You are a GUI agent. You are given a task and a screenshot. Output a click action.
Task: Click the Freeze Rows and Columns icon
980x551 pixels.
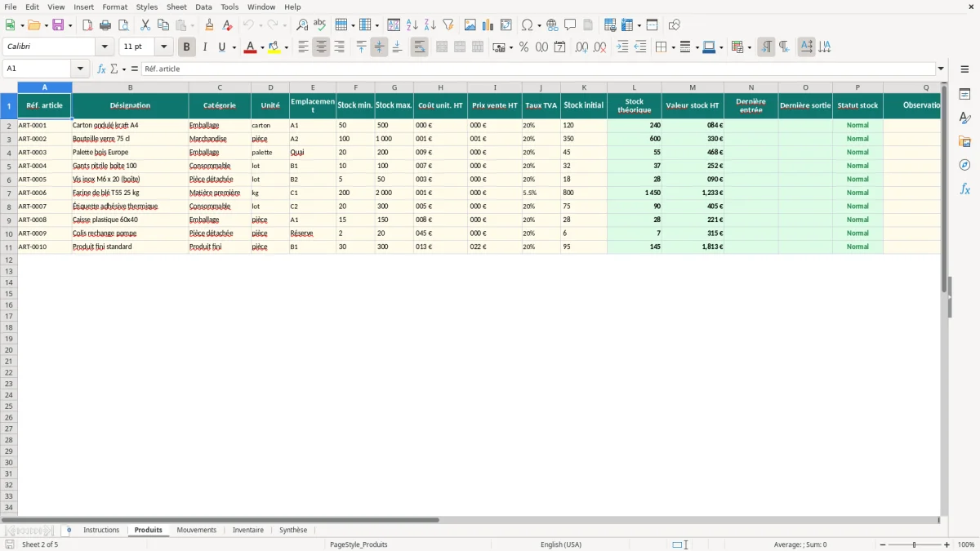point(628,25)
